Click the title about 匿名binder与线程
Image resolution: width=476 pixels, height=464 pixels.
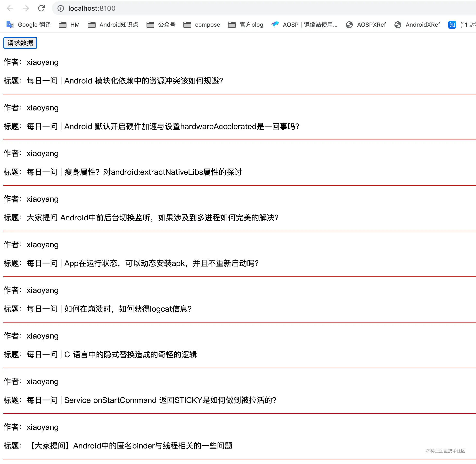[118, 446]
